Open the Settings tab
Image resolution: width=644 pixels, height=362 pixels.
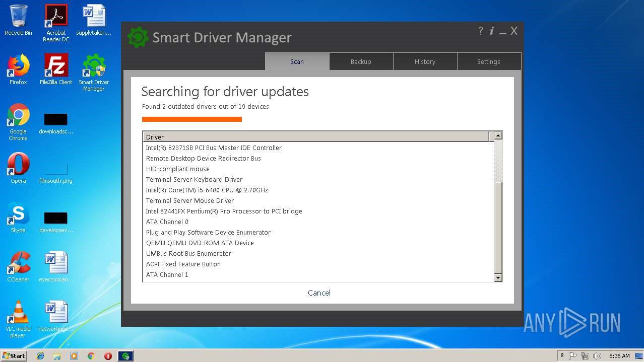(489, 61)
